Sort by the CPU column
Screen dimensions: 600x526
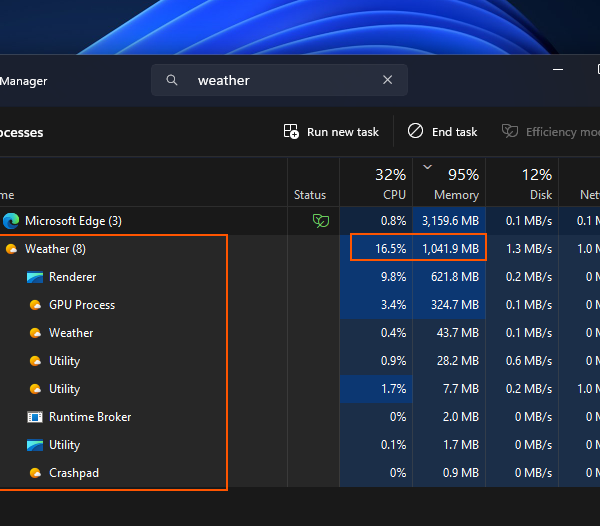tap(376, 182)
